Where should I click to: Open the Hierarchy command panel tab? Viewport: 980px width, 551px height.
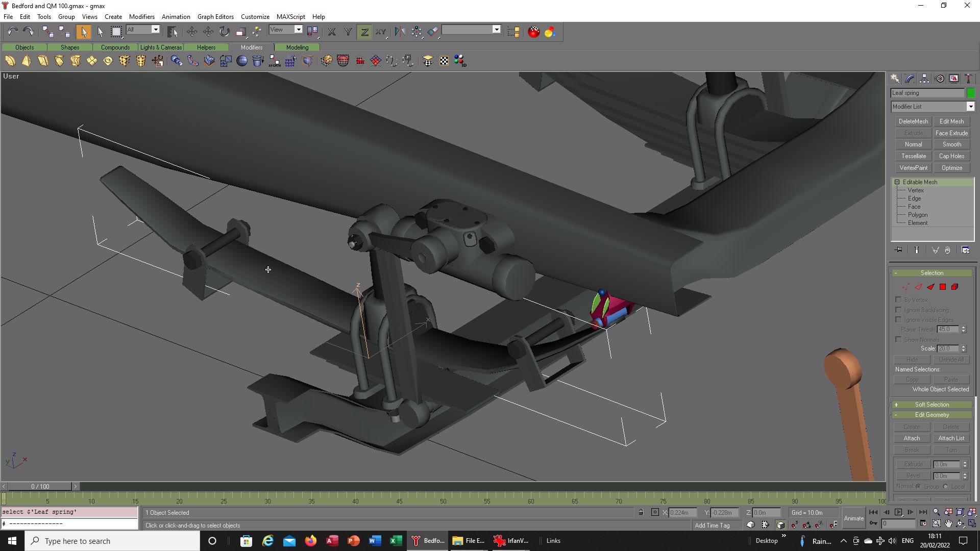[x=924, y=79]
